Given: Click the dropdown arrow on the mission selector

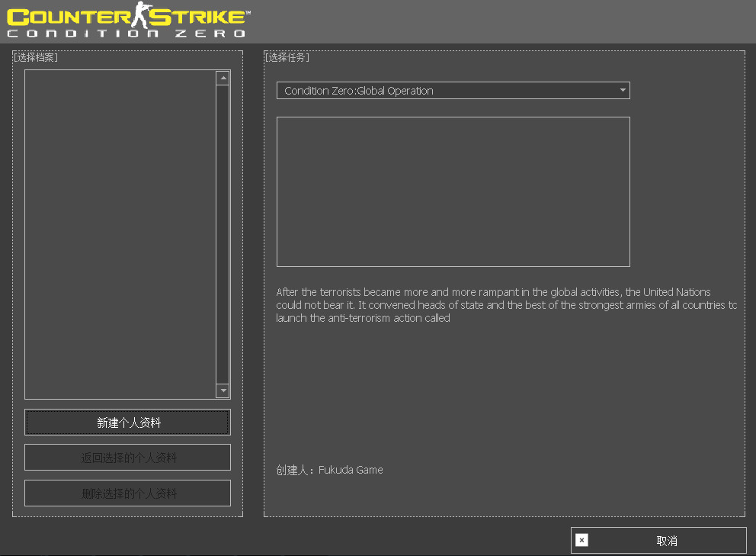Looking at the screenshot, I should click(623, 90).
